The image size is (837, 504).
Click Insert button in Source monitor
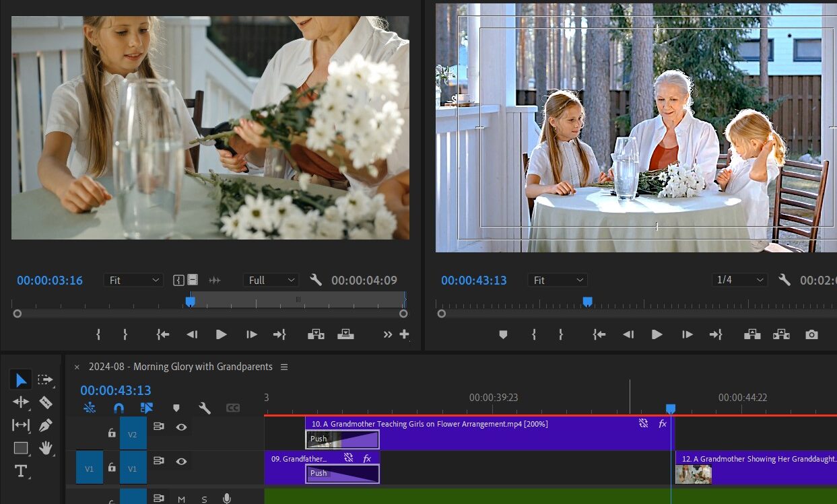coord(315,334)
